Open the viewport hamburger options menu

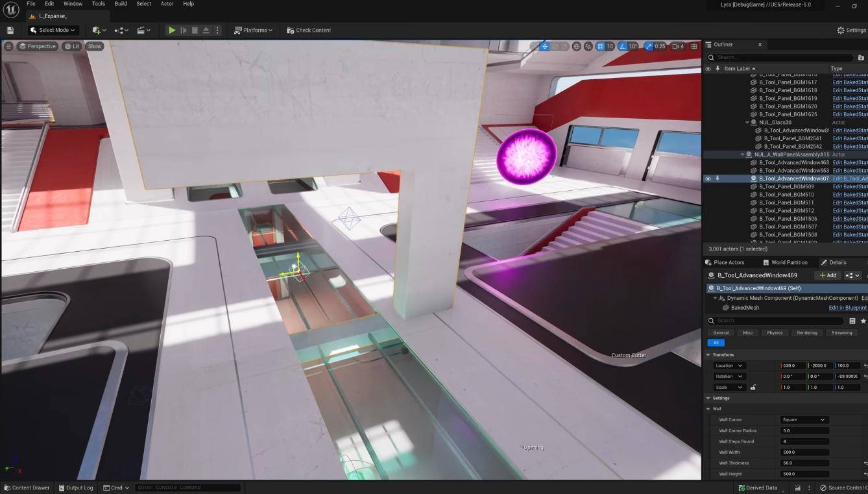click(x=8, y=46)
